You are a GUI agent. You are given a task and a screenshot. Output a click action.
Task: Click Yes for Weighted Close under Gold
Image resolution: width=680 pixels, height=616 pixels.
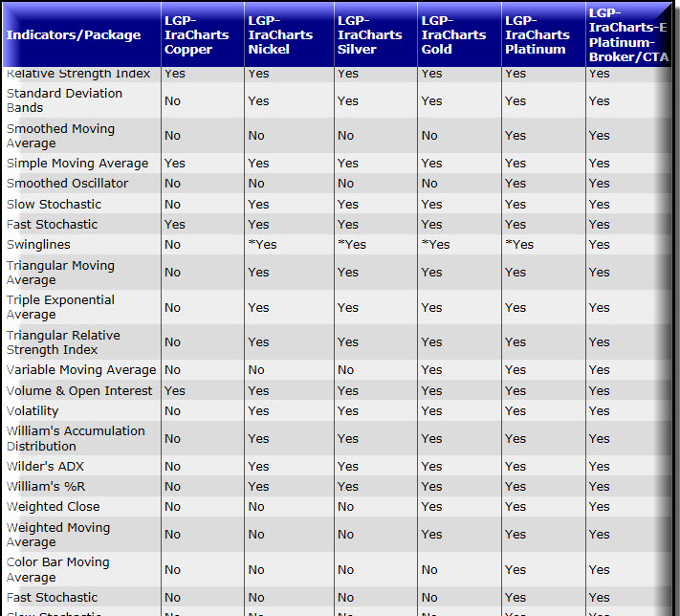point(432,507)
